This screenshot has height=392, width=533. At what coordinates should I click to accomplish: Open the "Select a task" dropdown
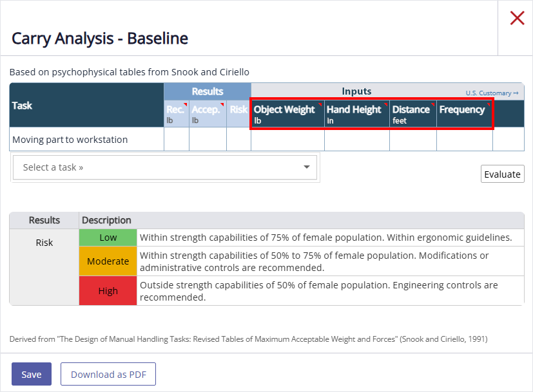(166, 167)
